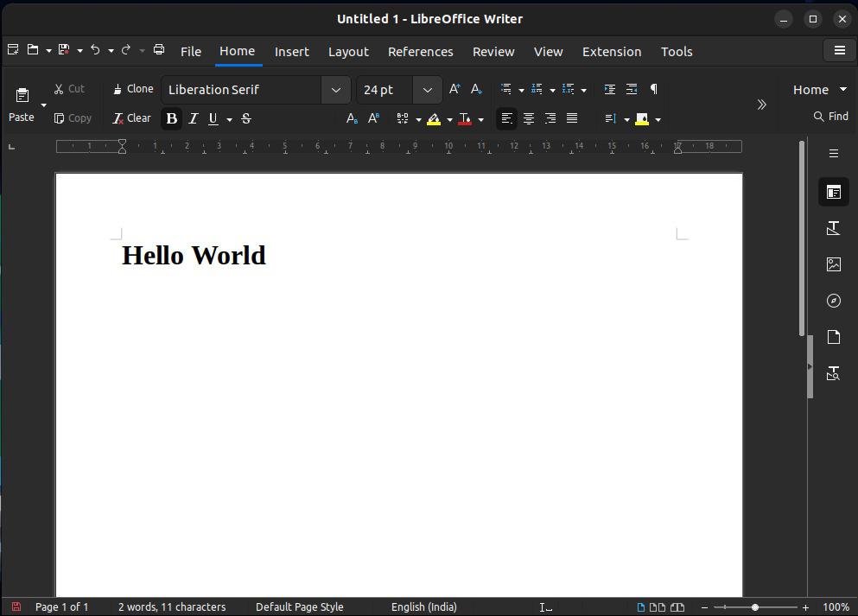The height and width of the screenshot is (616, 858).
Task: Open the sidebar Gallery panel
Action: (833, 264)
